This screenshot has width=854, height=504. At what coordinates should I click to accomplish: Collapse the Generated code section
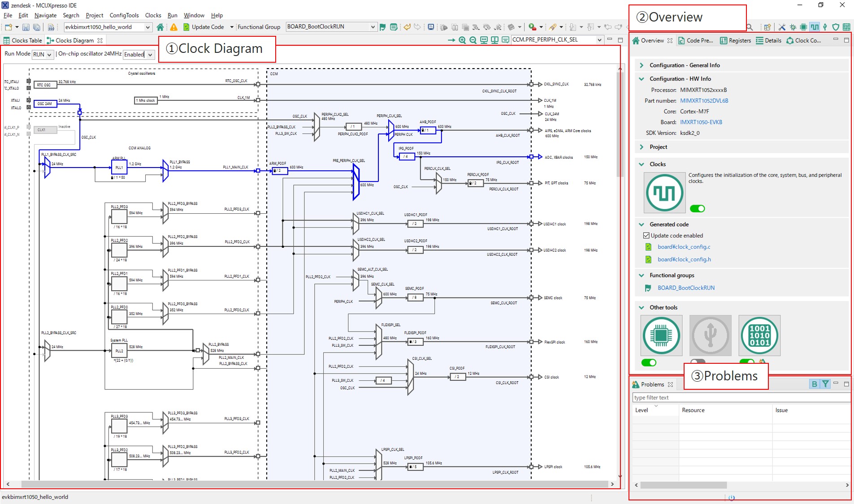point(642,224)
